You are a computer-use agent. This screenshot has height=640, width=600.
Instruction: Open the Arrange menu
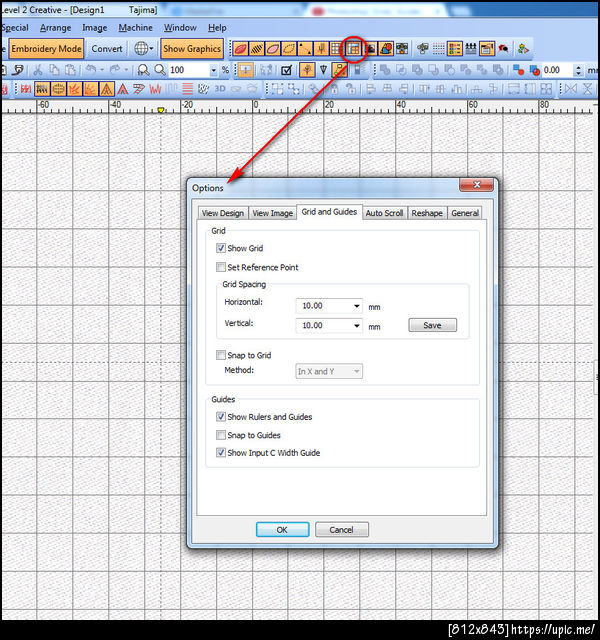[x=56, y=28]
